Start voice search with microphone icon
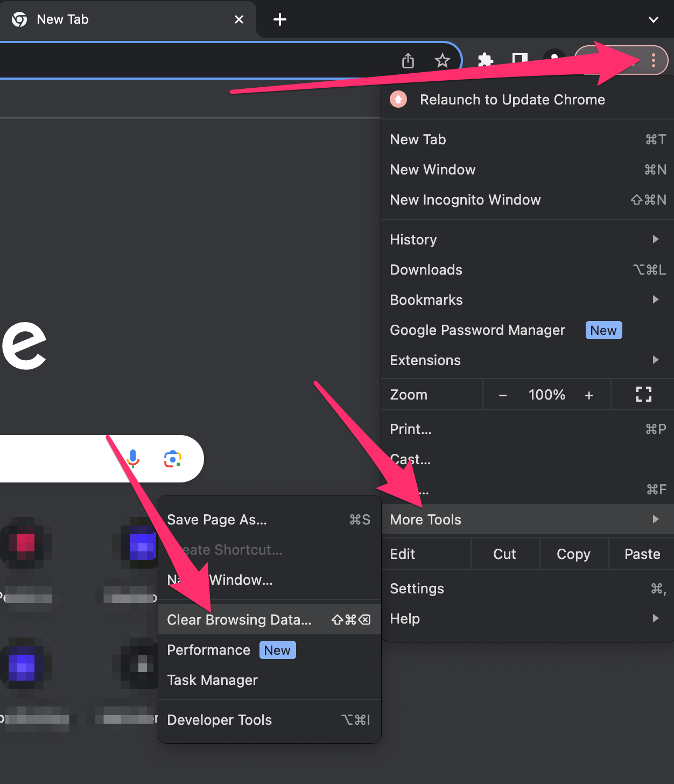This screenshot has width=674, height=784. 132,459
